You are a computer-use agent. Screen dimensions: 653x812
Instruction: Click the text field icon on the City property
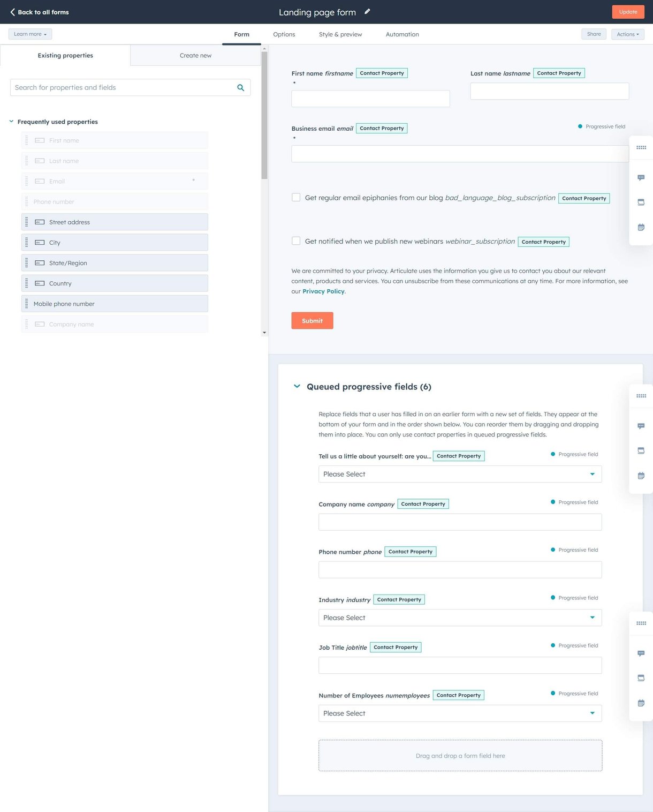click(x=40, y=243)
